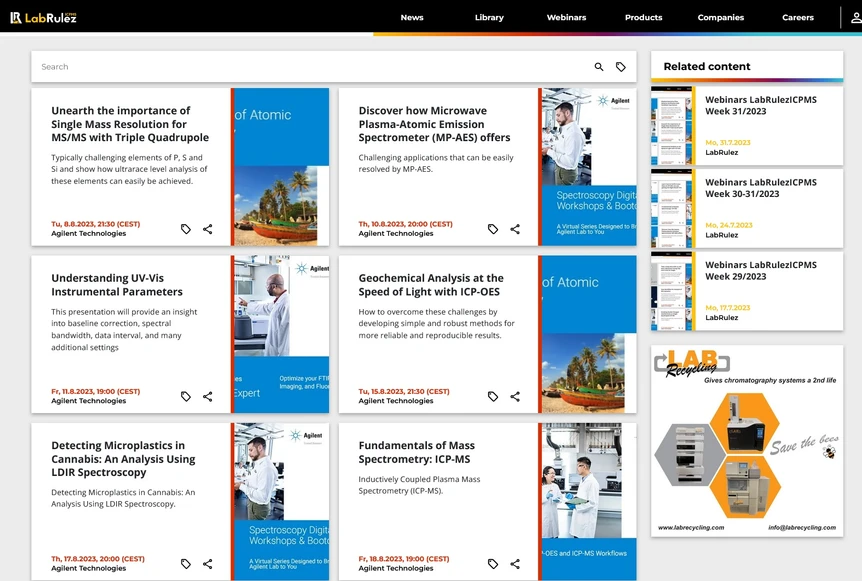Viewport: 862px width, 581px height.
Task: Tag the Fundamentals of Mass Spectrometry webinar
Action: [493, 563]
